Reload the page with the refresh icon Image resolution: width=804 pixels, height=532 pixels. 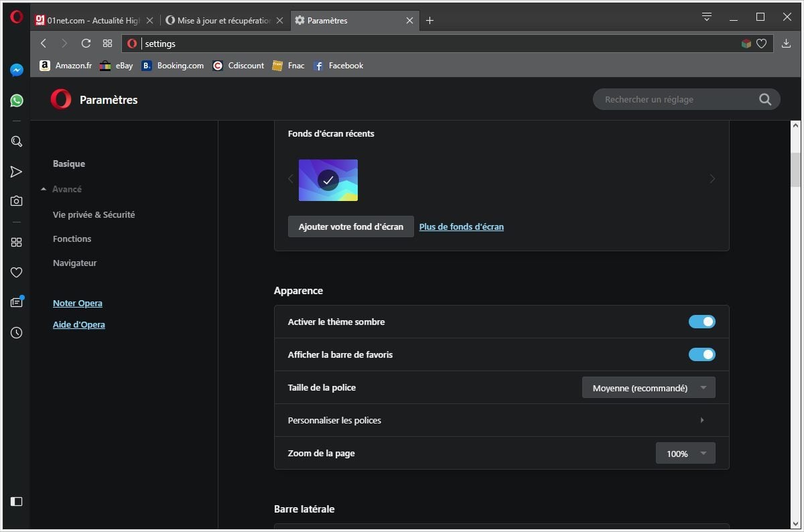click(86, 44)
